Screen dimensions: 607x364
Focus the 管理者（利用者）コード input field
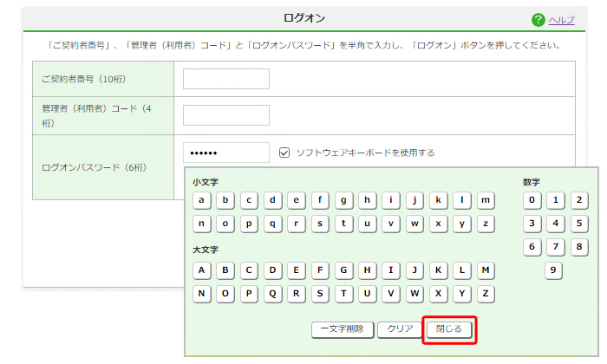(x=225, y=115)
